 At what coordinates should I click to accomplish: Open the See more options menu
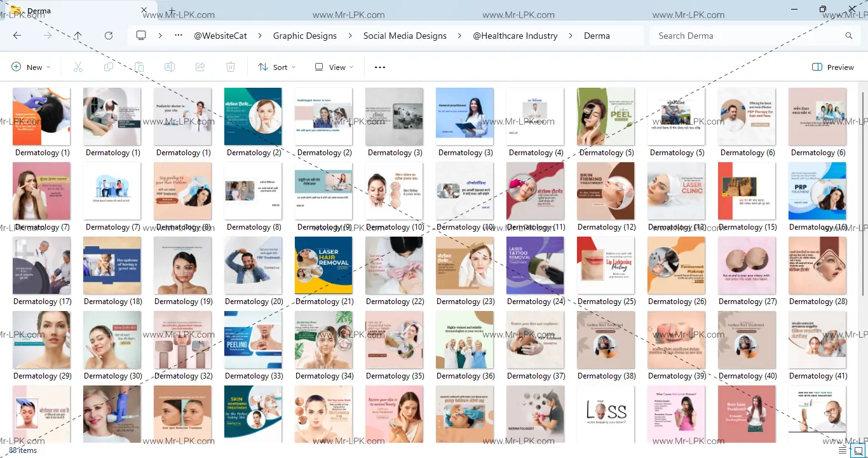(x=380, y=67)
